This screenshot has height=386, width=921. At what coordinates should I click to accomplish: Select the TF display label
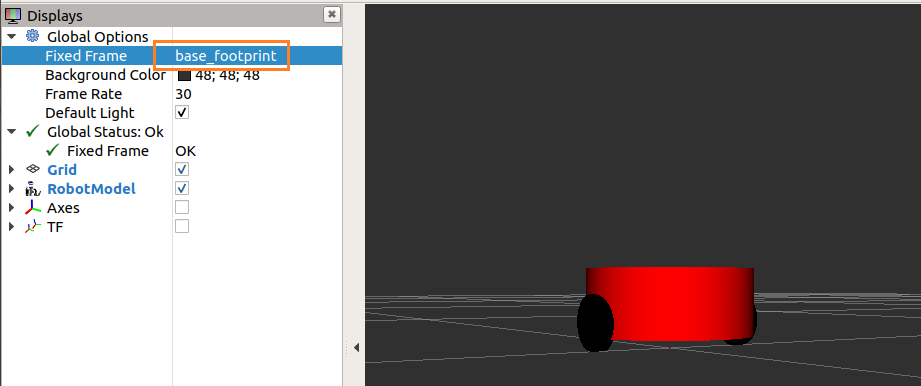click(55, 226)
